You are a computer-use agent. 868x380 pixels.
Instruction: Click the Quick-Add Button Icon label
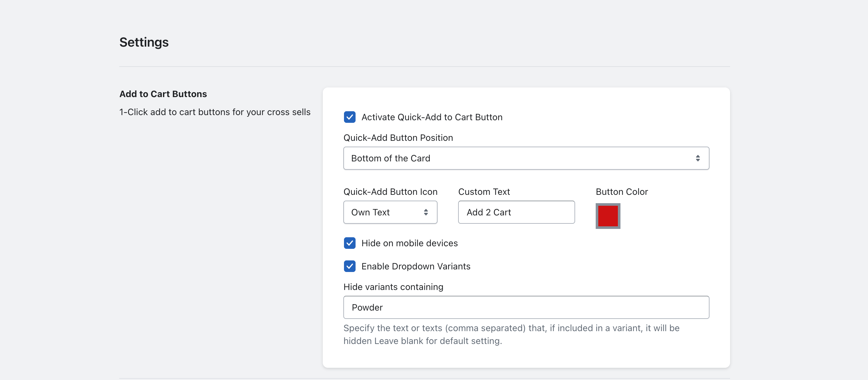[x=390, y=192]
